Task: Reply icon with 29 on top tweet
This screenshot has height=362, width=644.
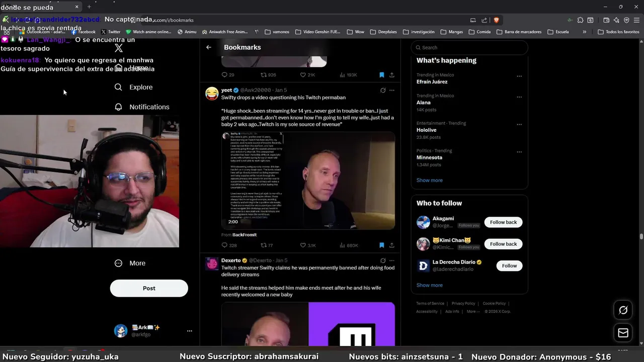Action: 228,75
